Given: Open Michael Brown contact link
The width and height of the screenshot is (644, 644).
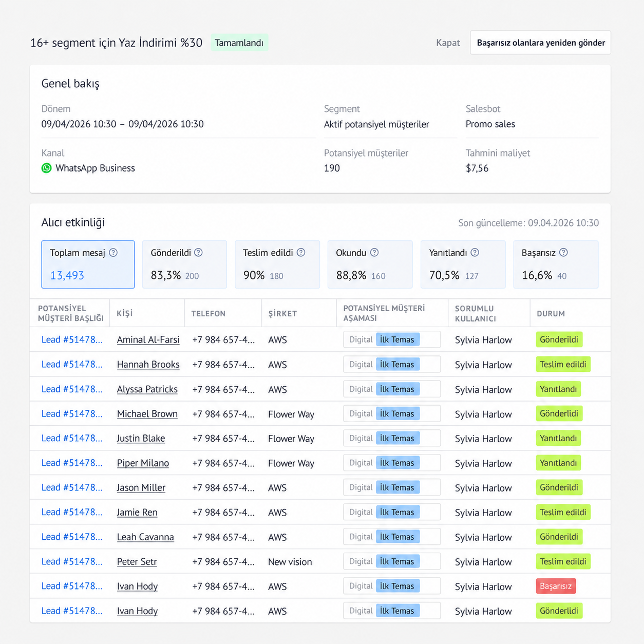Looking at the screenshot, I should 147,414.
